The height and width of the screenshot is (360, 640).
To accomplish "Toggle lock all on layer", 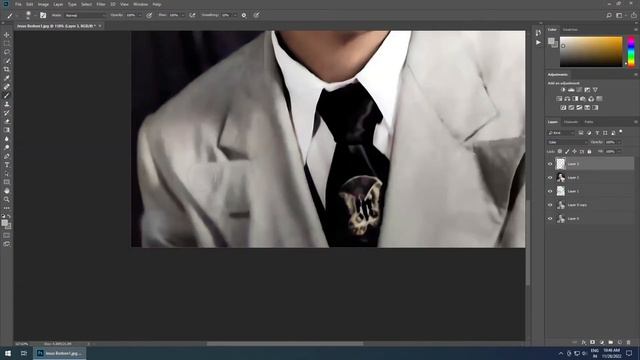I will (x=589, y=151).
